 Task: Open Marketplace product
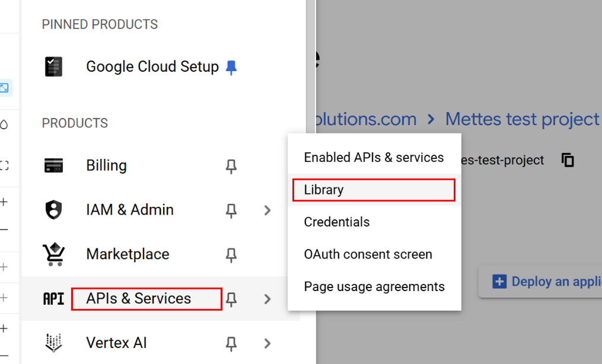[128, 254]
